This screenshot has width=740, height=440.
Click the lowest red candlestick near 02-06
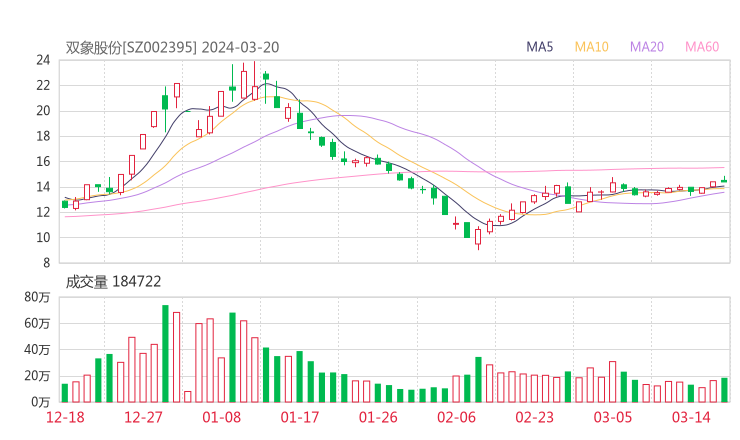click(478, 237)
